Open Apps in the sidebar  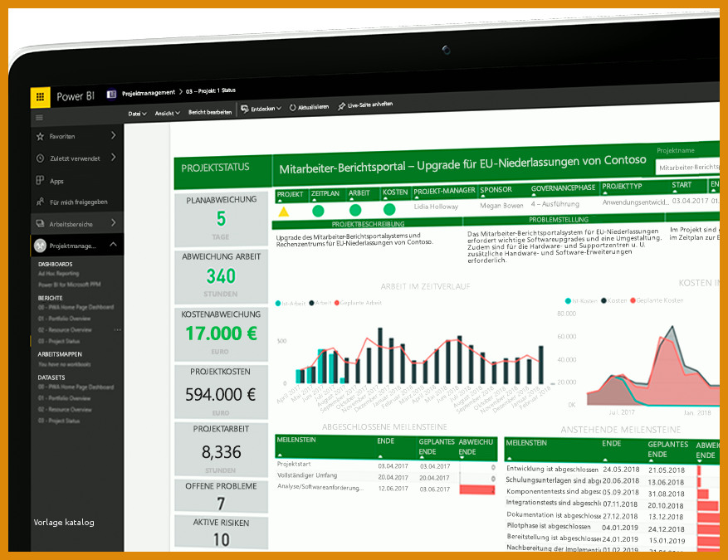(x=56, y=181)
